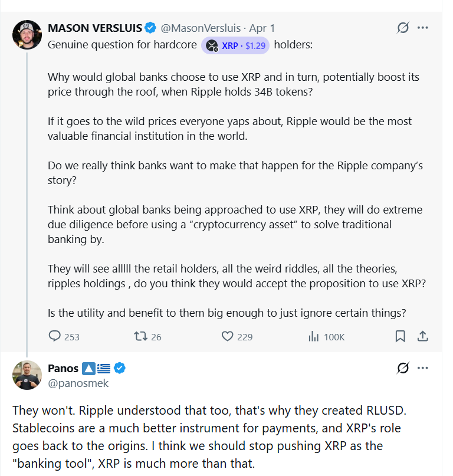
Task: Repost Mason Versluis's post
Action: tap(140, 336)
